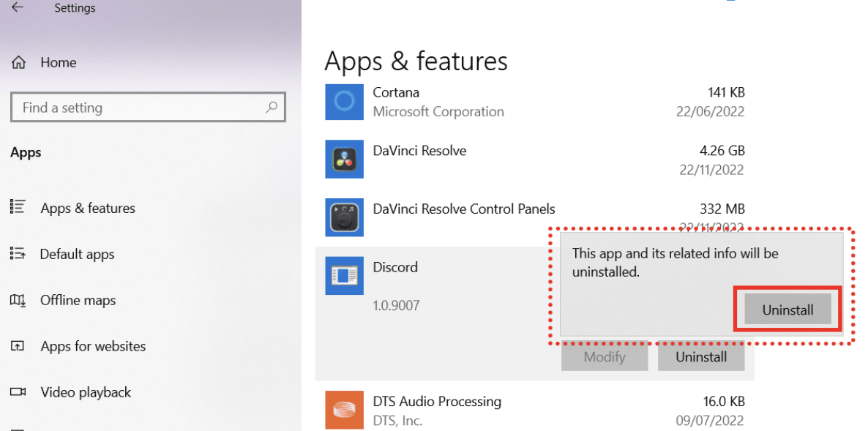This screenshot has height=431, width=868.
Task: Click the Discord app icon
Action: coord(344,276)
